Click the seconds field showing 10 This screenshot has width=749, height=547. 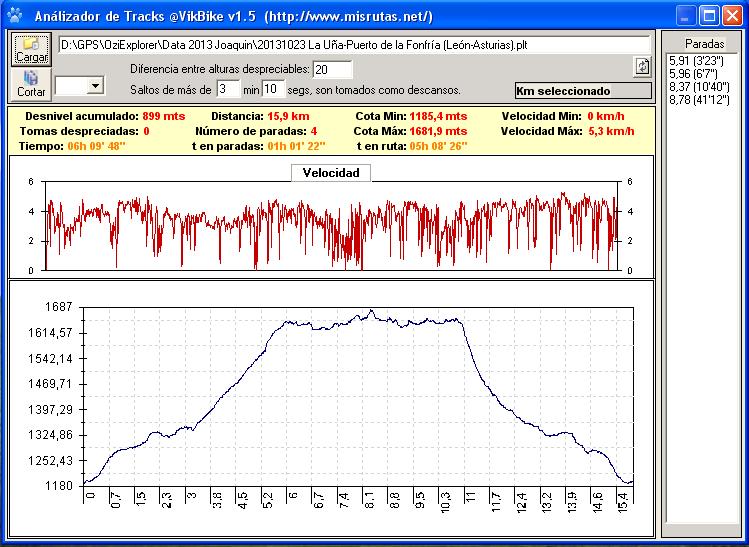pyautogui.click(x=273, y=89)
